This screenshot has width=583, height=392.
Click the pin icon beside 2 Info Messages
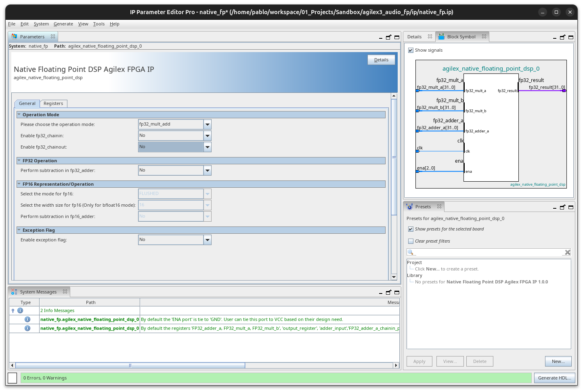pyautogui.click(x=12, y=310)
